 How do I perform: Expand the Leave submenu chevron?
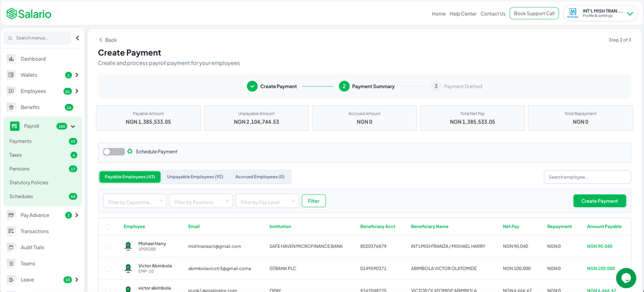[x=77, y=279]
